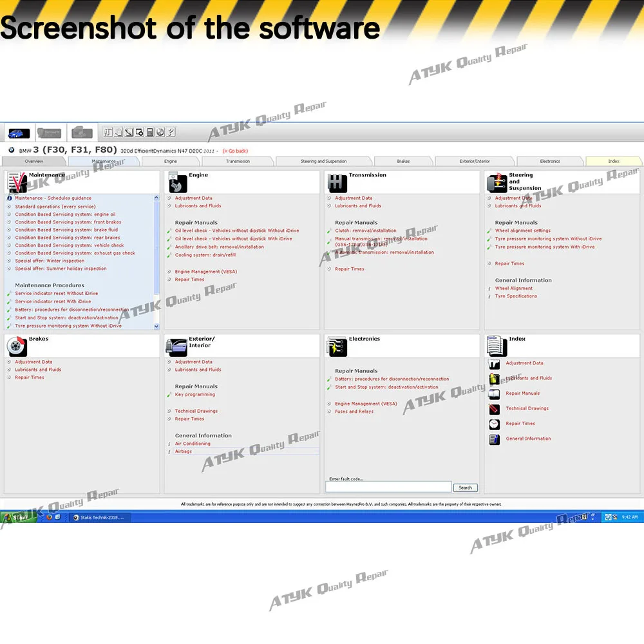Click the Steering and Suspension panel icon
The height and width of the screenshot is (644, 644).
pyautogui.click(x=497, y=182)
